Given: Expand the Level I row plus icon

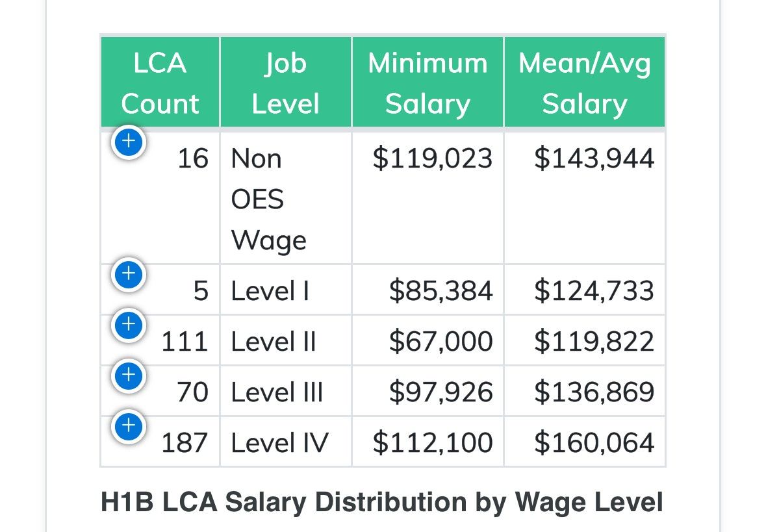Looking at the screenshot, I should 129,274.
